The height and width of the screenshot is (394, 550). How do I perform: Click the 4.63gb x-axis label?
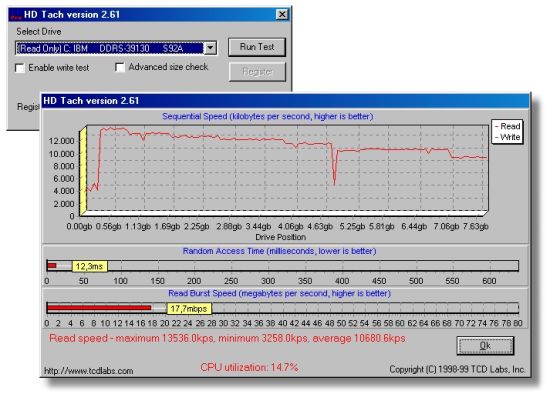click(x=320, y=227)
